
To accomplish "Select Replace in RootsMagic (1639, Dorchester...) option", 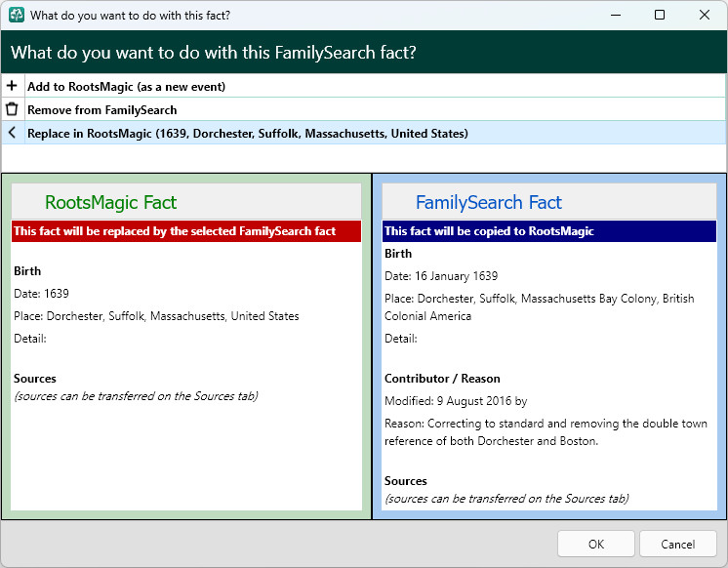I will point(364,133).
